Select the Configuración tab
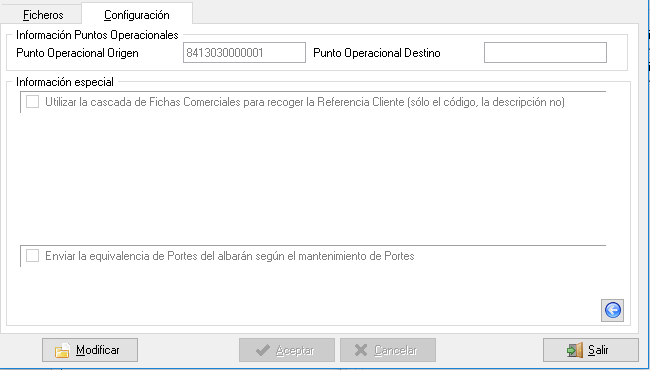 point(137,15)
